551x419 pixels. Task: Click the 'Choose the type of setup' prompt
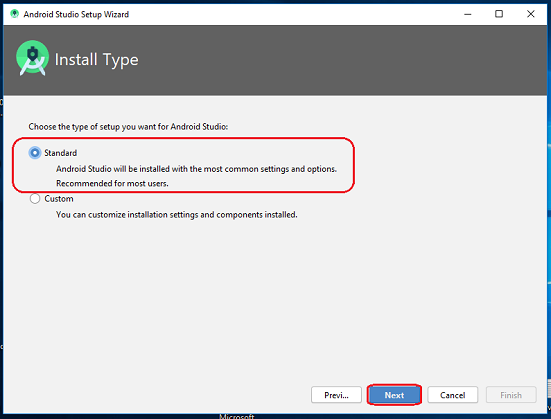[128, 127]
